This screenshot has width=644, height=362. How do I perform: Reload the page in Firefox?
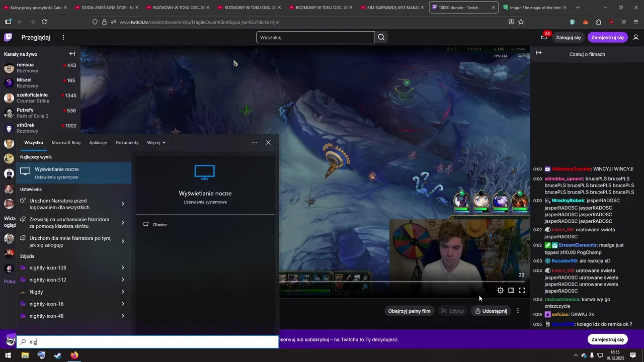[44, 22]
